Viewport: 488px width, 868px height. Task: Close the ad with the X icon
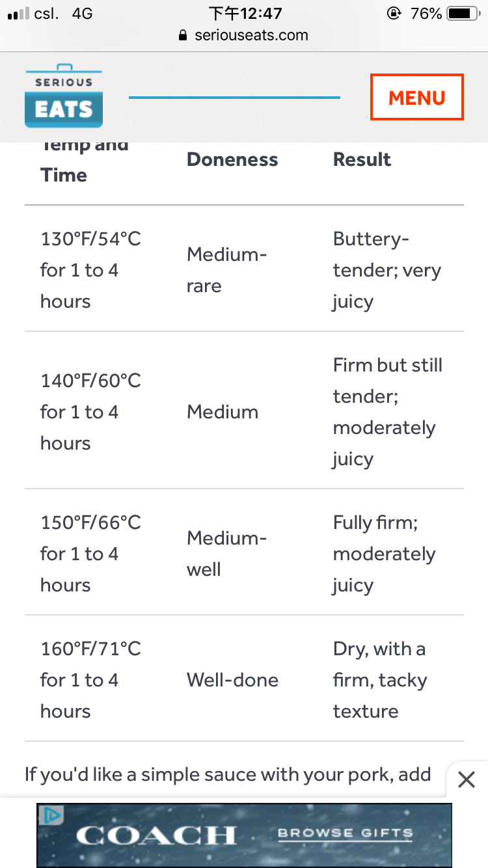click(x=467, y=779)
